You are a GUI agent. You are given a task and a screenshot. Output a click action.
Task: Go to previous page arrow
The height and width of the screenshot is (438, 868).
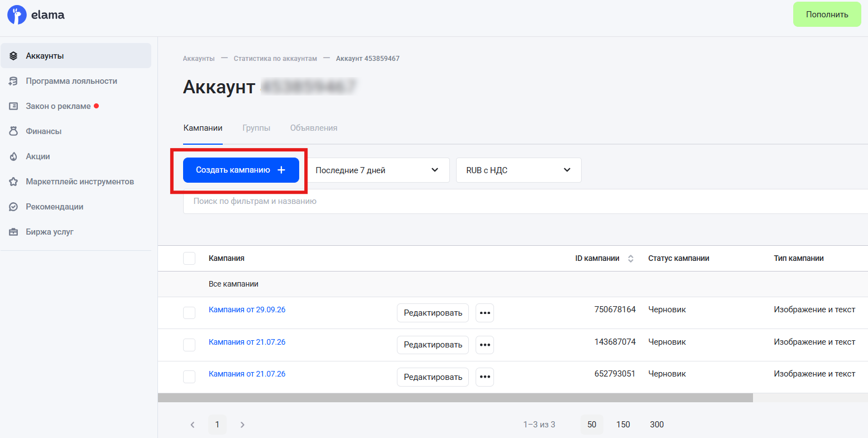193,425
